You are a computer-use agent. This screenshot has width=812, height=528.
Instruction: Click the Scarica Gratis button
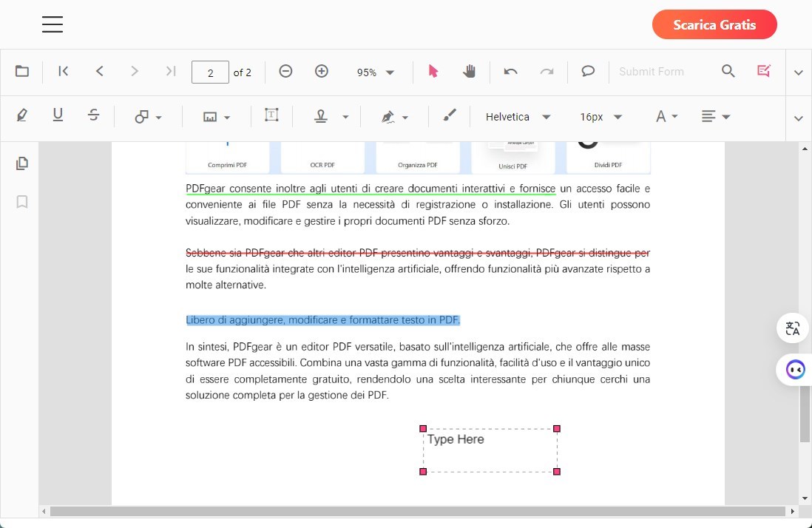click(714, 24)
